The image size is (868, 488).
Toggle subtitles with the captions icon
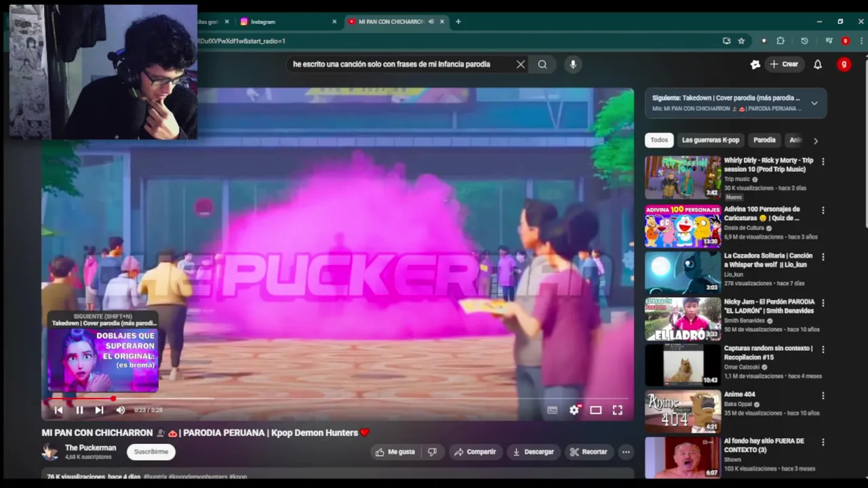click(552, 410)
